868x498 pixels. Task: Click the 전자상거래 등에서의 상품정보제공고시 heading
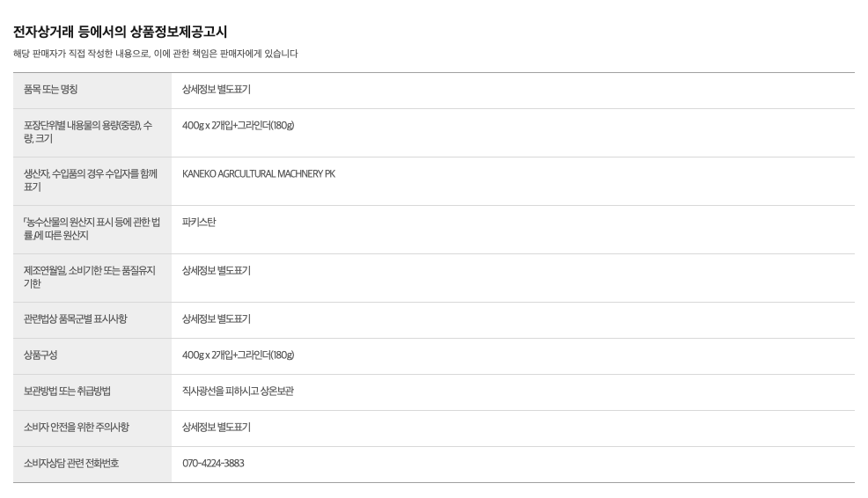point(121,32)
